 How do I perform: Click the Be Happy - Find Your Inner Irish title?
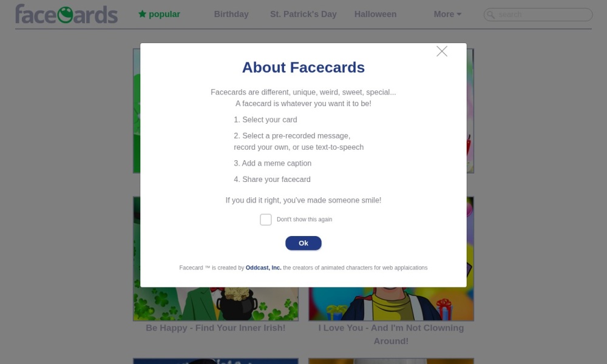[215, 328]
